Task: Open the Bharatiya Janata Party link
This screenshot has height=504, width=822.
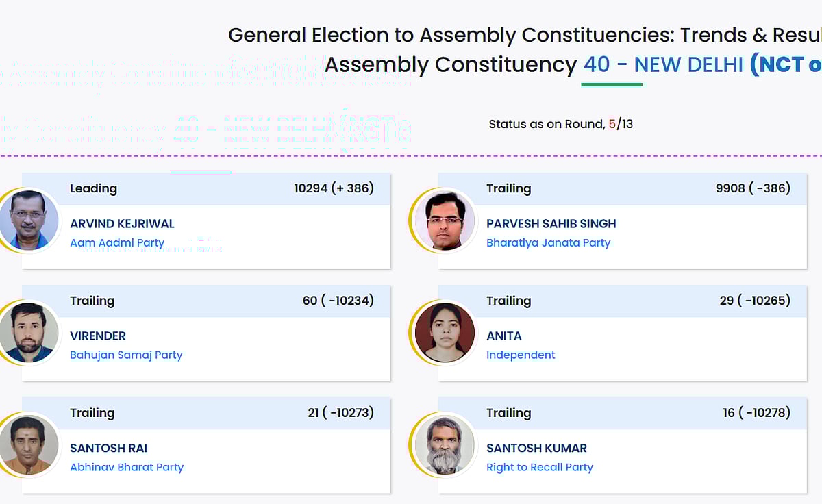Action: pyautogui.click(x=548, y=242)
